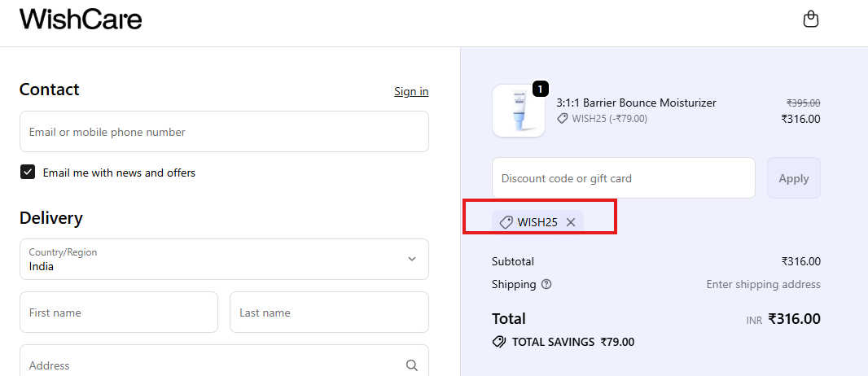The height and width of the screenshot is (376, 868).
Task: Click the TOTAL SAVINGS ₹79.00 text
Action: [573, 342]
